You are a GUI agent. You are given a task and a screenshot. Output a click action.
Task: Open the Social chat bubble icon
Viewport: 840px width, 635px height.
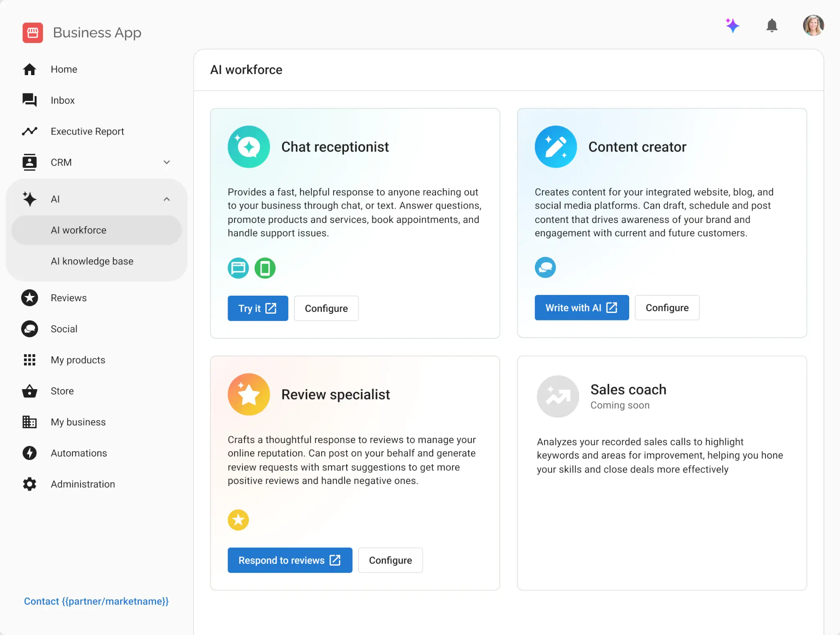(29, 329)
